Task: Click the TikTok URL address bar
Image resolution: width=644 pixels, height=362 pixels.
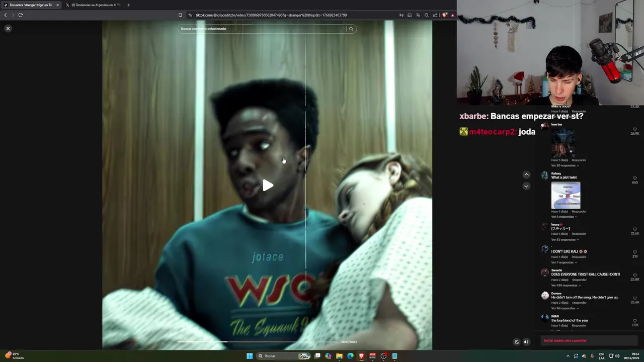Action: pos(271,15)
